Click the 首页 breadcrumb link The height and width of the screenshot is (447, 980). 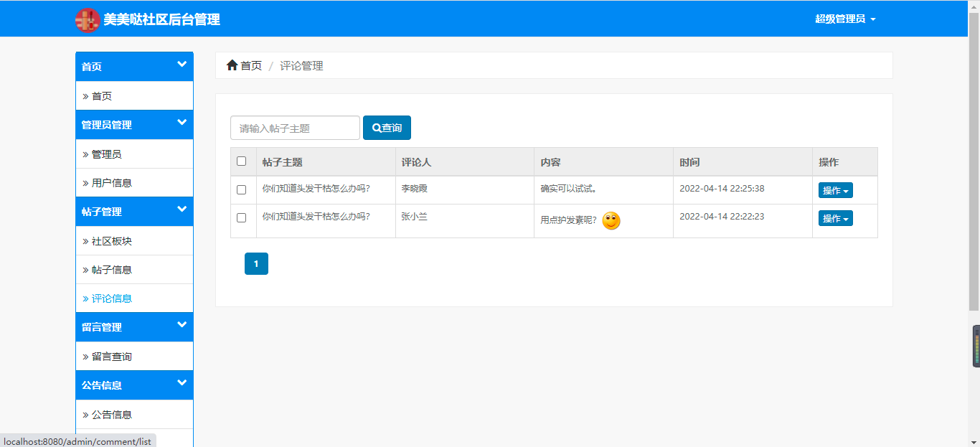click(251, 65)
